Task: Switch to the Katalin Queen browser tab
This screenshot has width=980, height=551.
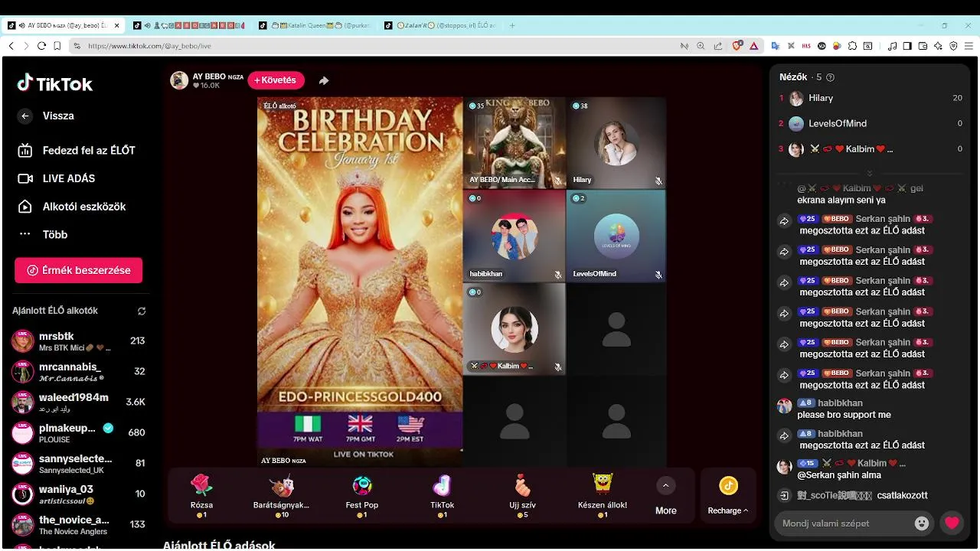Action: pyautogui.click(x=315, y=25)
